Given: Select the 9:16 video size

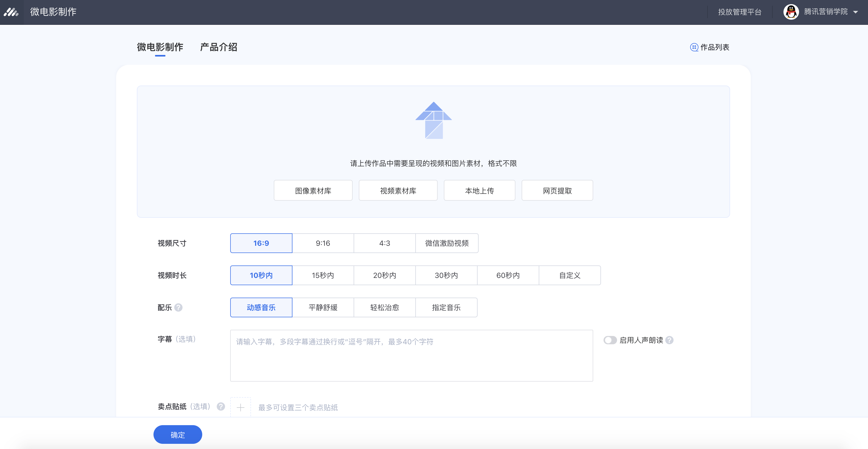Looking at the screenshot, I should pyautogui.click(x=323, y=243).
